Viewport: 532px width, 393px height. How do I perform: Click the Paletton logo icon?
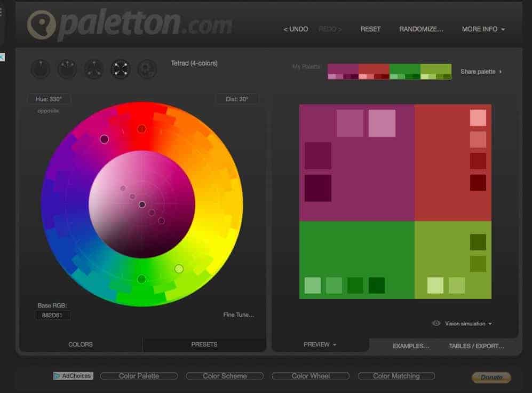(42, 24)
